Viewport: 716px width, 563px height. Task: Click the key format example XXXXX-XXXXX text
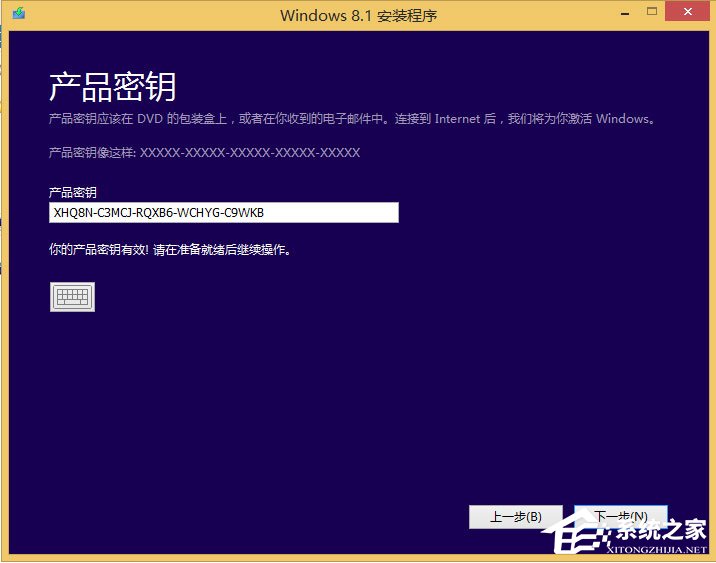(x=250, y=153)
